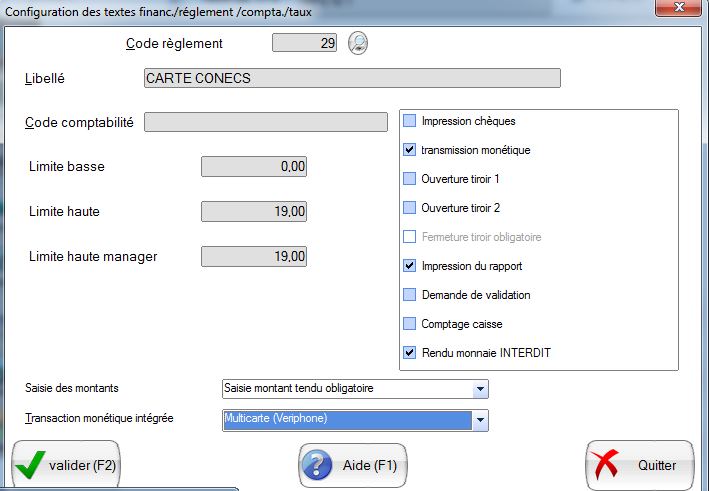Click the Limite haute manager field

pyautogui.click(x=254, y=256)
